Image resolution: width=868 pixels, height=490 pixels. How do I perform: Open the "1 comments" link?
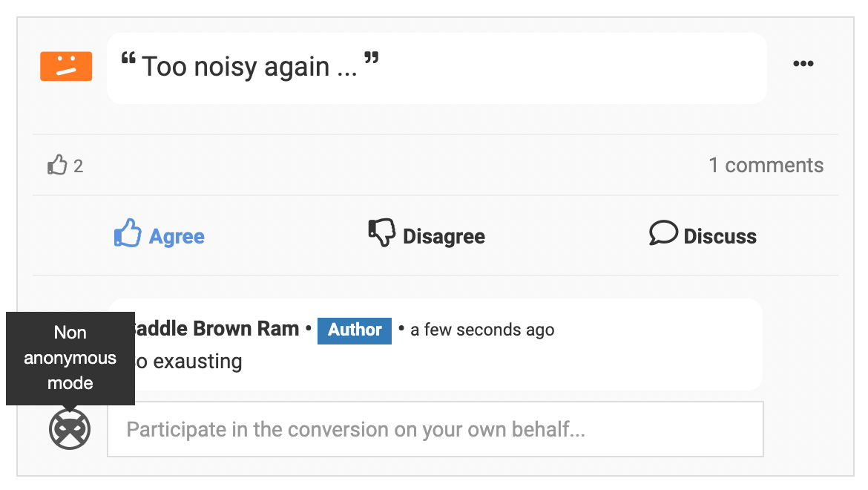coord(766,165)
